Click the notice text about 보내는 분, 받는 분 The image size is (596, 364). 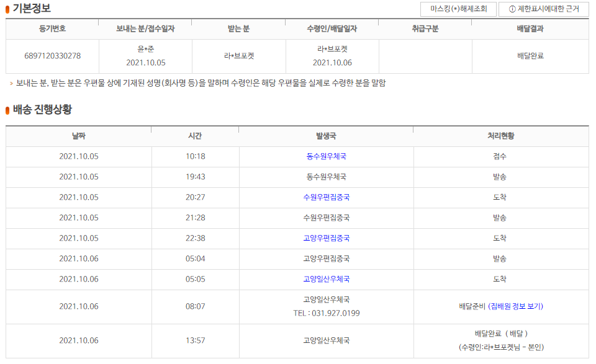(x=201, y=83)
